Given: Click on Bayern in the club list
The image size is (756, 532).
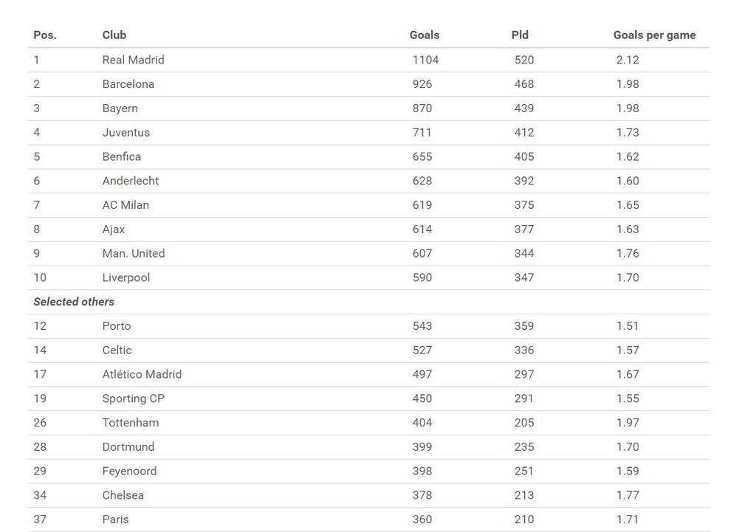Looking at the screenshot, I should tap(120, 108).
